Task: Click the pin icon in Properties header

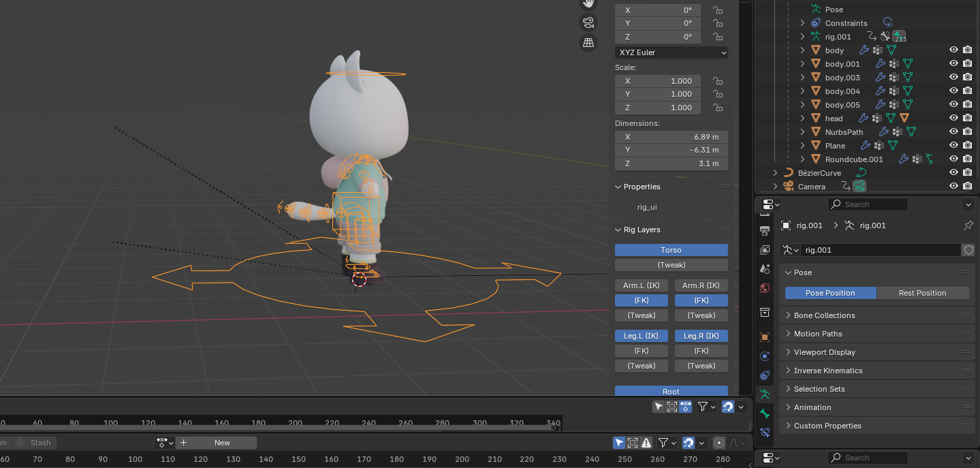Action: tap(968, 225)
